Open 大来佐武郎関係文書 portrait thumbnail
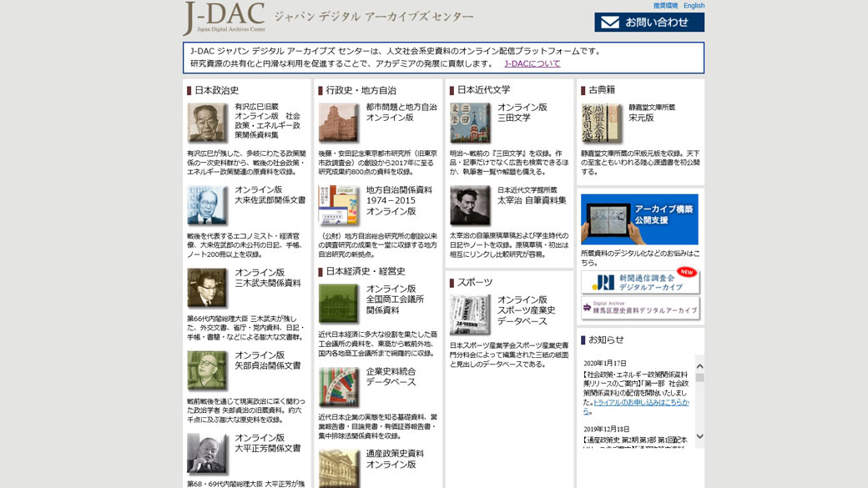The image size is (868, 488). [x=207, y=205]
